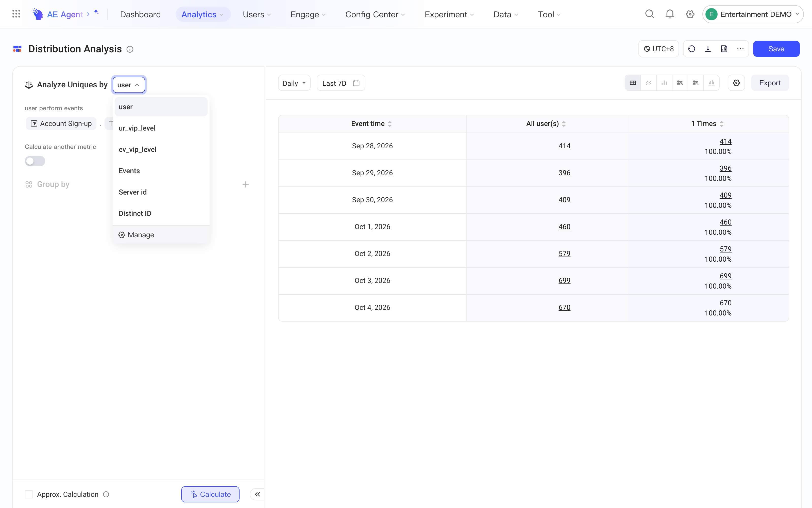Open 414 users for Sep 28
812x508 pixels.
[564, 146]
